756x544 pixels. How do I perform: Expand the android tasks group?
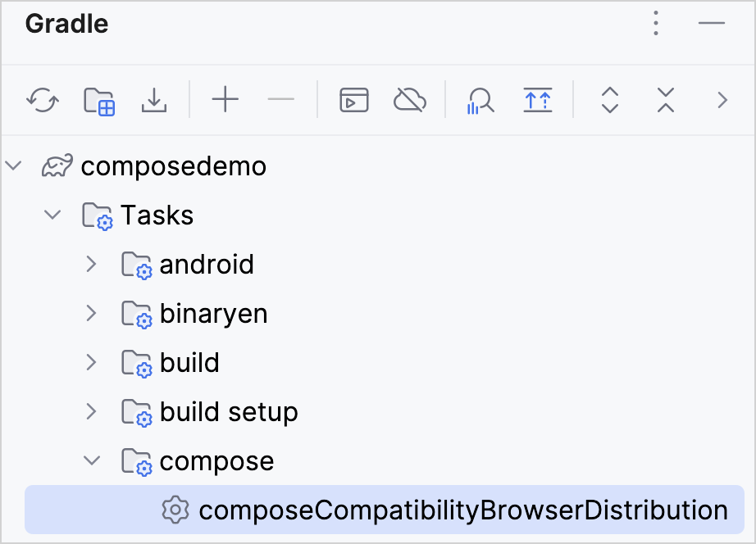coord(91,264)
